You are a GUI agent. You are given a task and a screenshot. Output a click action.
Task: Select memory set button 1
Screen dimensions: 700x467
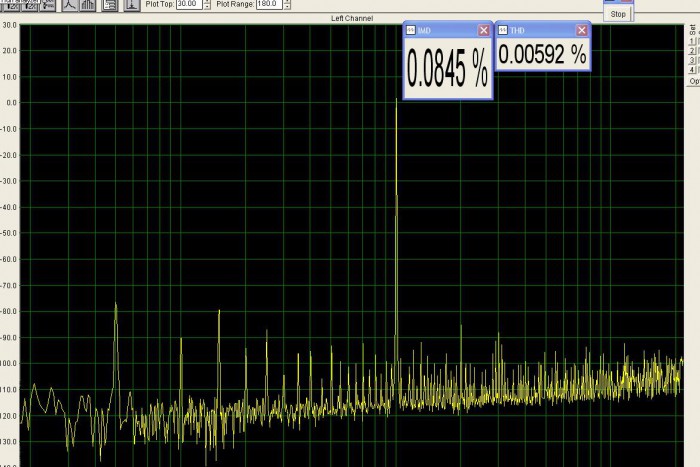click(692, 41)
